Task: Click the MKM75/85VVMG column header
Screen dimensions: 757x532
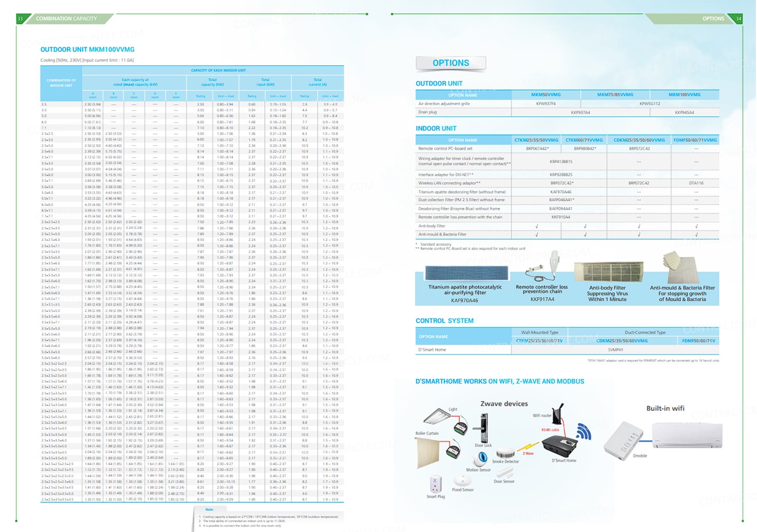Action: [x=615, y=95]
